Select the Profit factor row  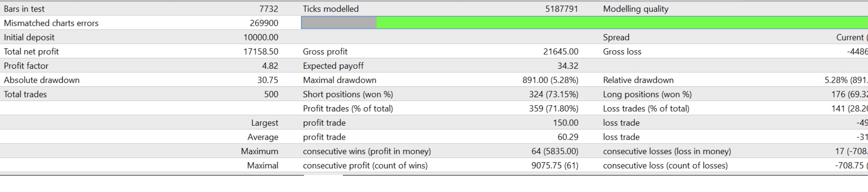point(434,65)
